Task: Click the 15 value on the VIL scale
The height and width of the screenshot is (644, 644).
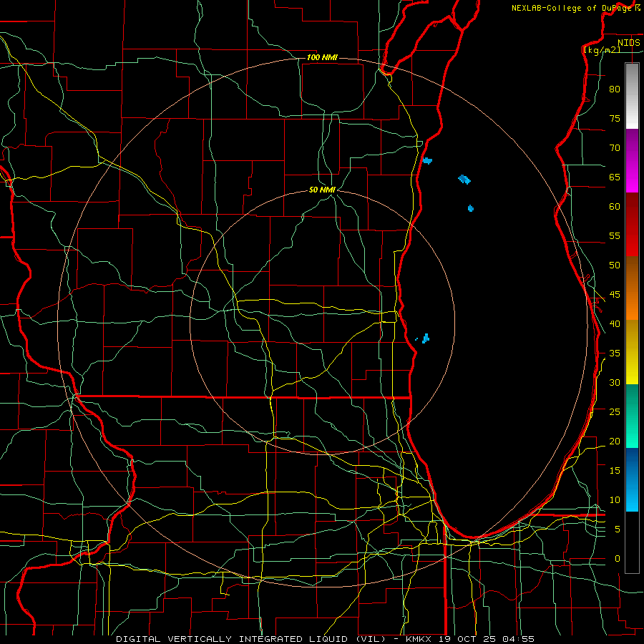Action: coord(615,471)
